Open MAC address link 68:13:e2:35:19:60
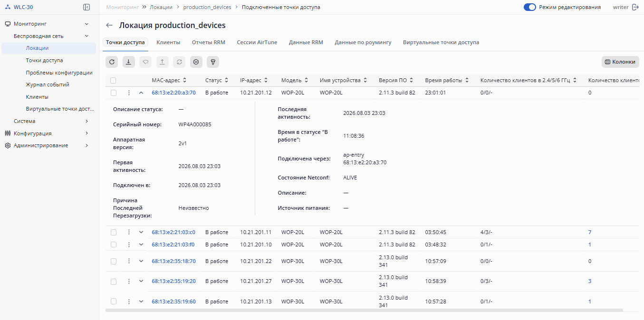The height and width of the screenshot is (320, 644). point(173,301)
